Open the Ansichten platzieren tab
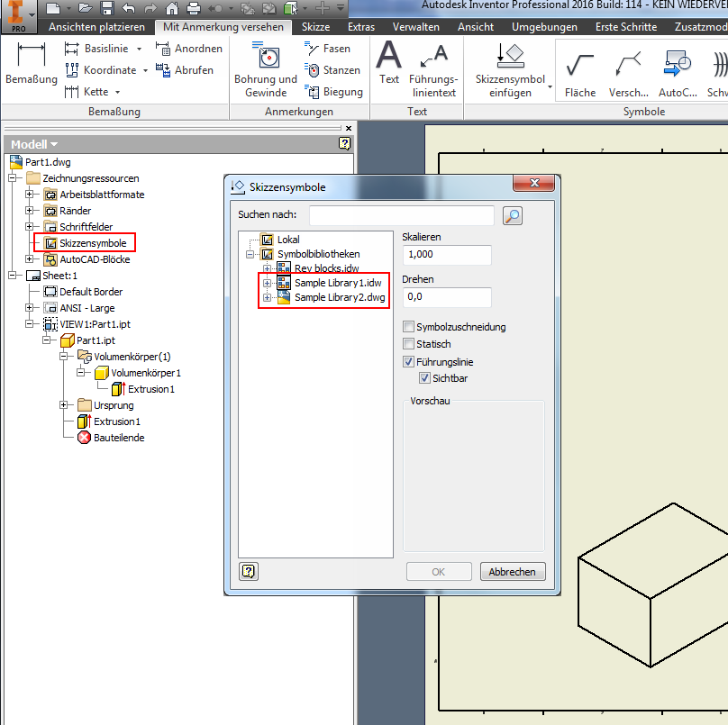Viewport: 728px width, 725px height. (x=96, y=27)
